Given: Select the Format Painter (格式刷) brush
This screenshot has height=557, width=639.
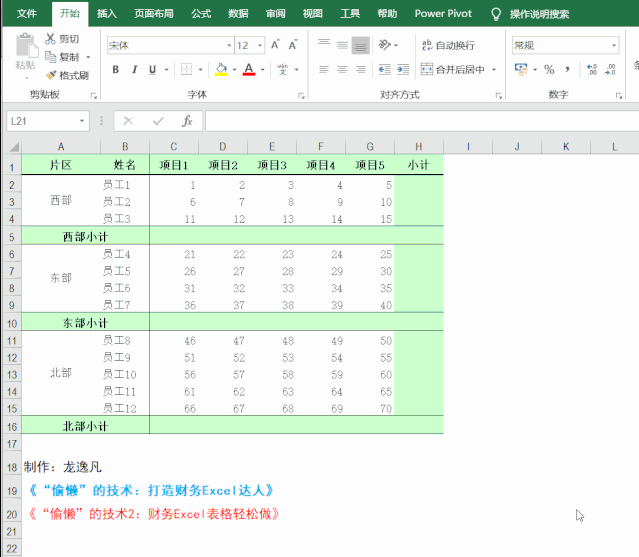Looking at the screenshot, I should point(51,75).
